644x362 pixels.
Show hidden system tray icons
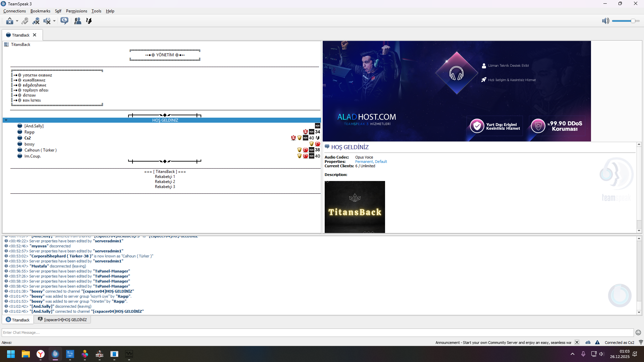(573, 354)
